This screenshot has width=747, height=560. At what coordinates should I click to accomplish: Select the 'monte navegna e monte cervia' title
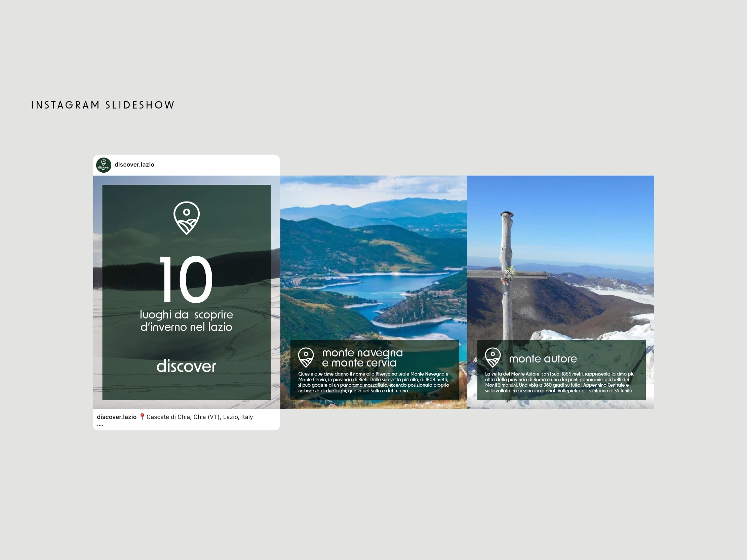point(362,358)
